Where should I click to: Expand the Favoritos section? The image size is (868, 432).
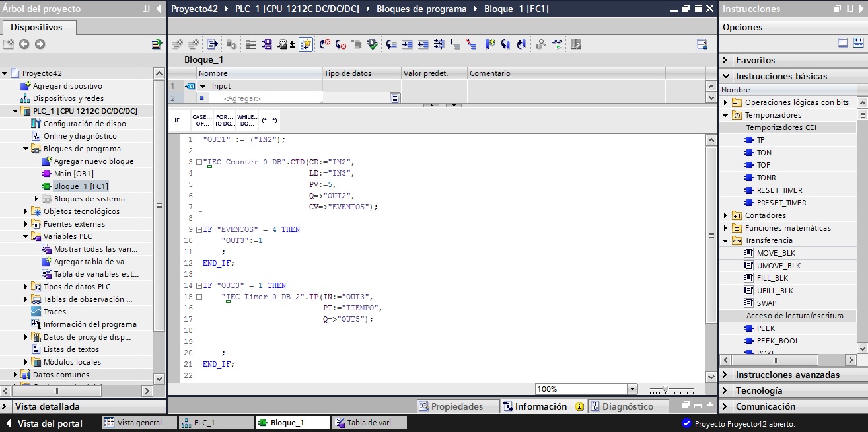[727, 60]
